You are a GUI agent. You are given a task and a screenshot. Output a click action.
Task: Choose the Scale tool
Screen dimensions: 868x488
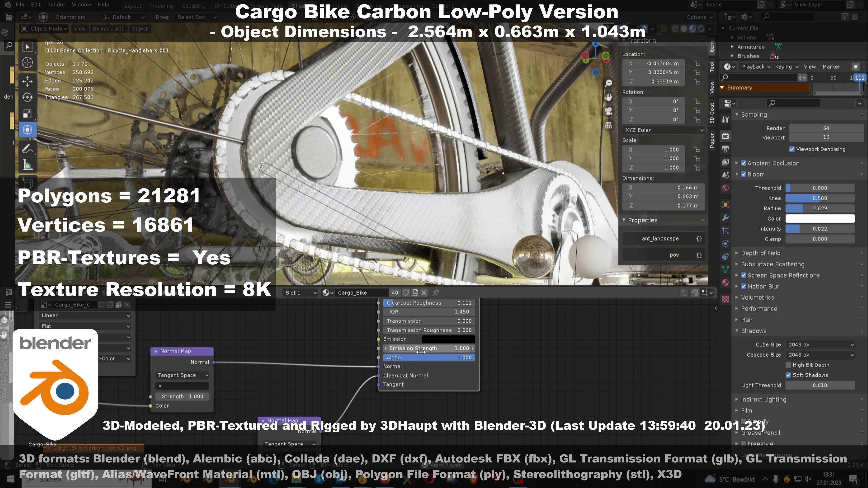click(x=28, y=113)
